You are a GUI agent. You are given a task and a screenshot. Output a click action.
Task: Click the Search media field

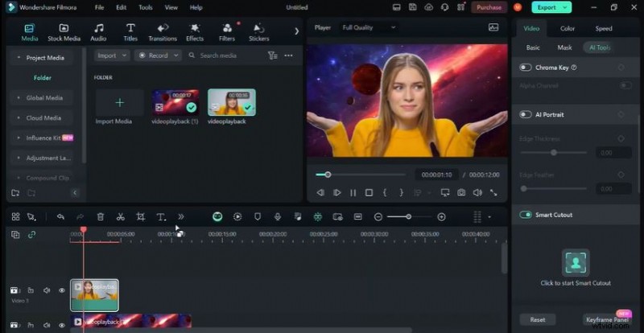(x=224, y=55)
